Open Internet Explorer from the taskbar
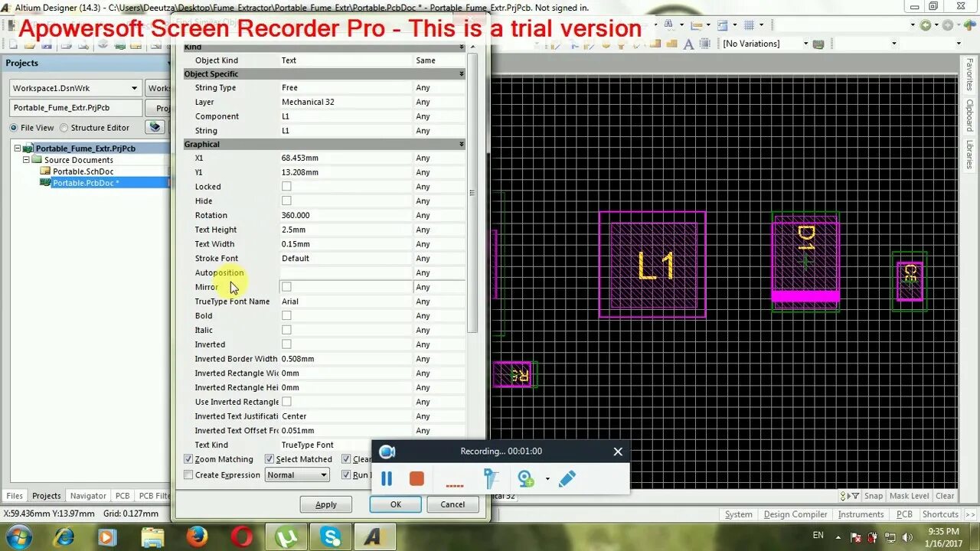The width and height of the screenshot is (980, 551). coord(64,536)
